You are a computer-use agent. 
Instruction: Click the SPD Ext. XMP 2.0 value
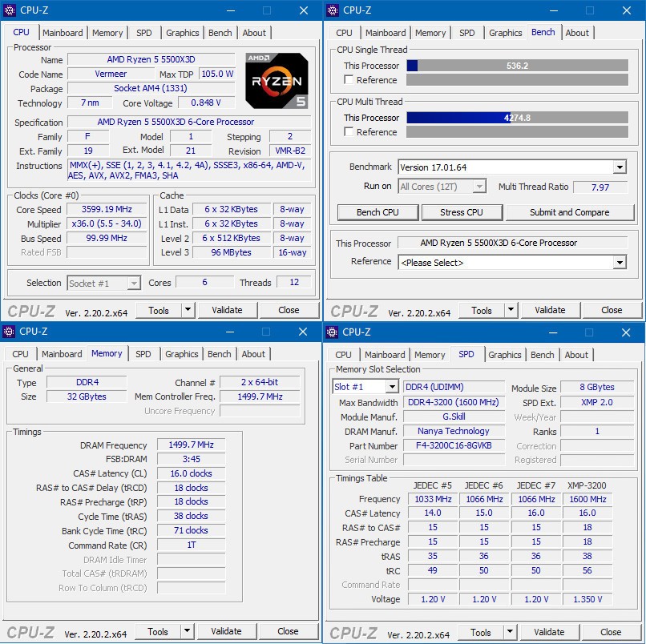point(597,402)
